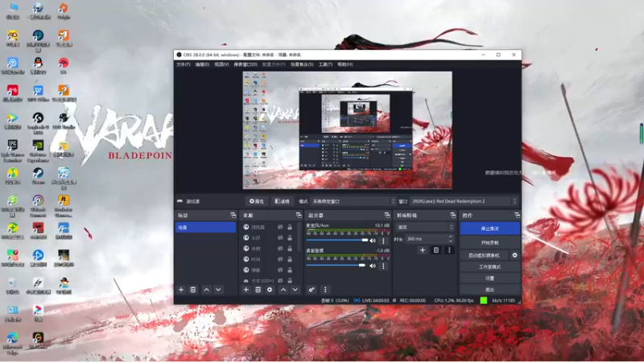Mute the 桌面音频 speaker icon
The height and width of the screenshot is (362, 644).
373,266
